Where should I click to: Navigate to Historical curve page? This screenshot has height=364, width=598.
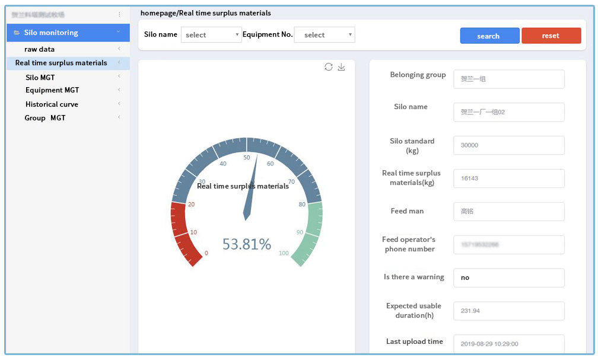point(52,104)
